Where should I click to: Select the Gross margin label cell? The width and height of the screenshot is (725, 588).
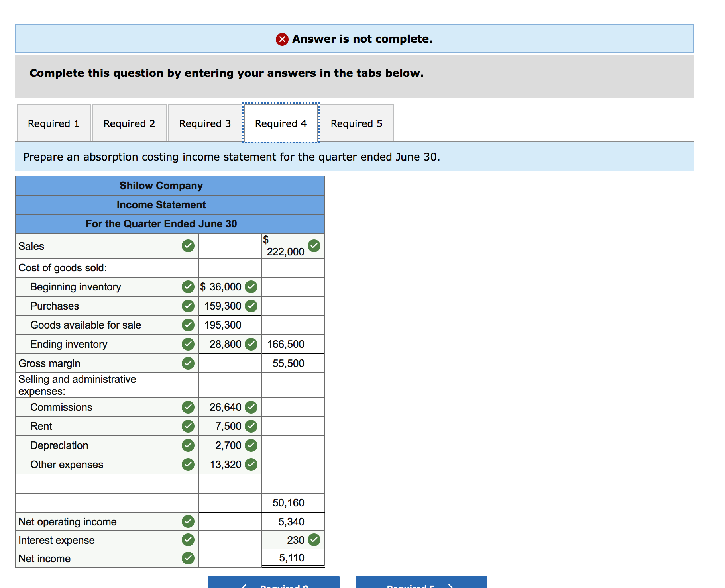click(x=107, y=363)
